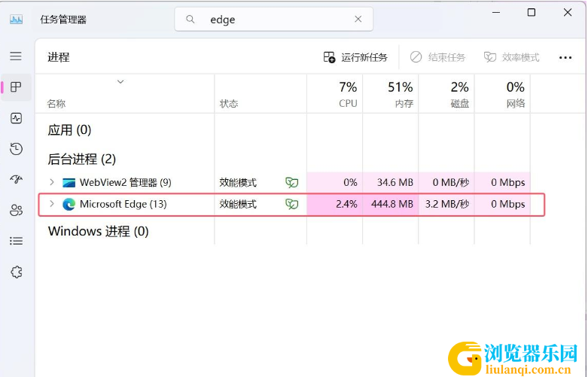
Task: Click 3.2 MB/秒 disk value
Action: coord(447,204)
